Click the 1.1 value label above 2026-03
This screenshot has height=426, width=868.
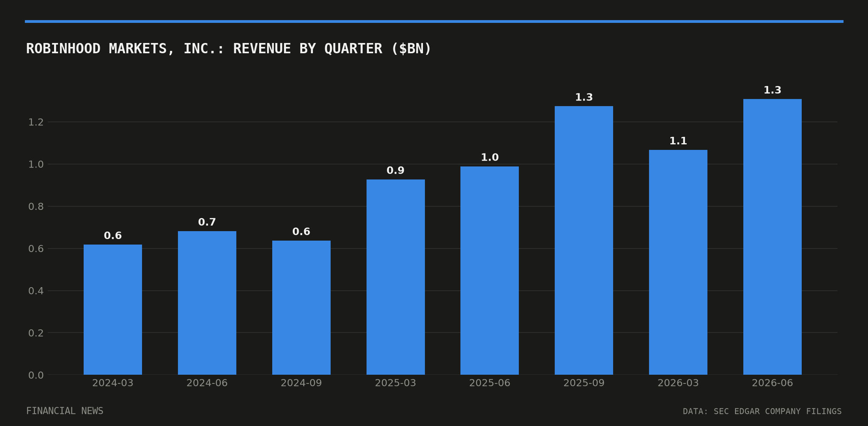(678, 141)
